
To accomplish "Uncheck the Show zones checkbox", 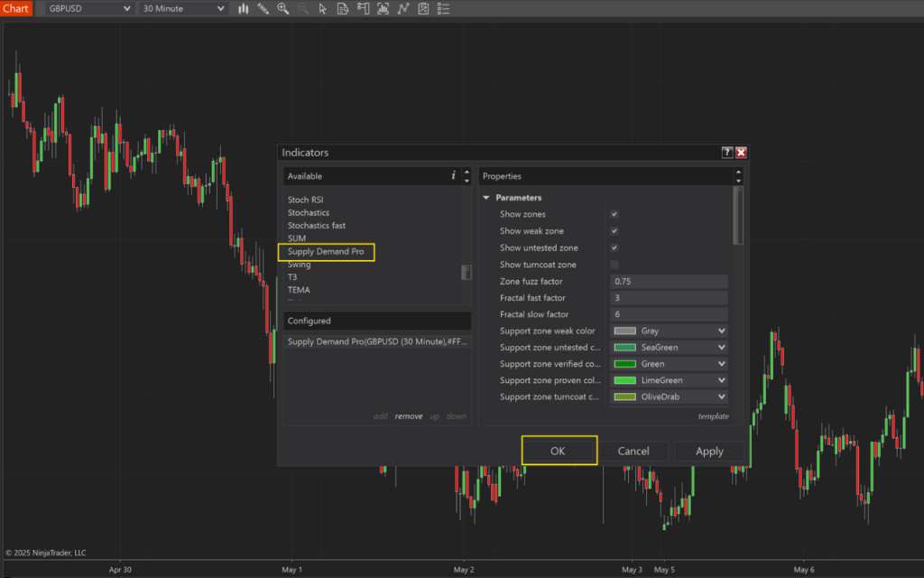I will (x=614, y=214).
